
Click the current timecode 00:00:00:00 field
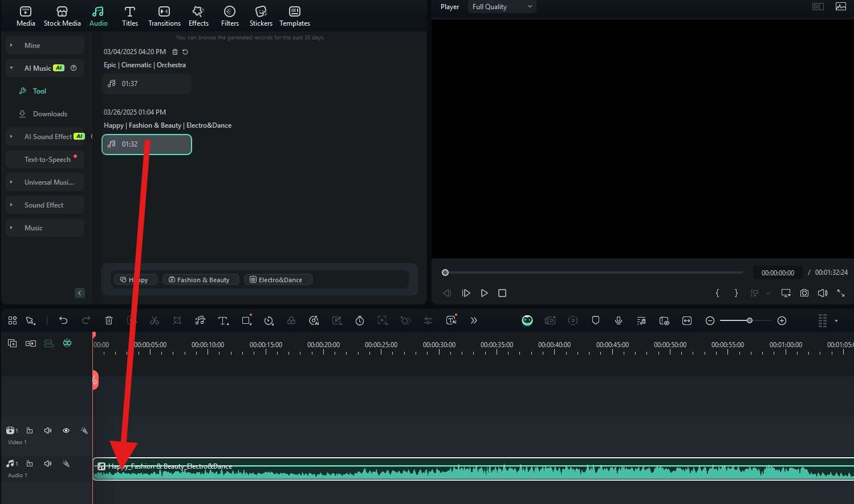[x=778, y=273]
